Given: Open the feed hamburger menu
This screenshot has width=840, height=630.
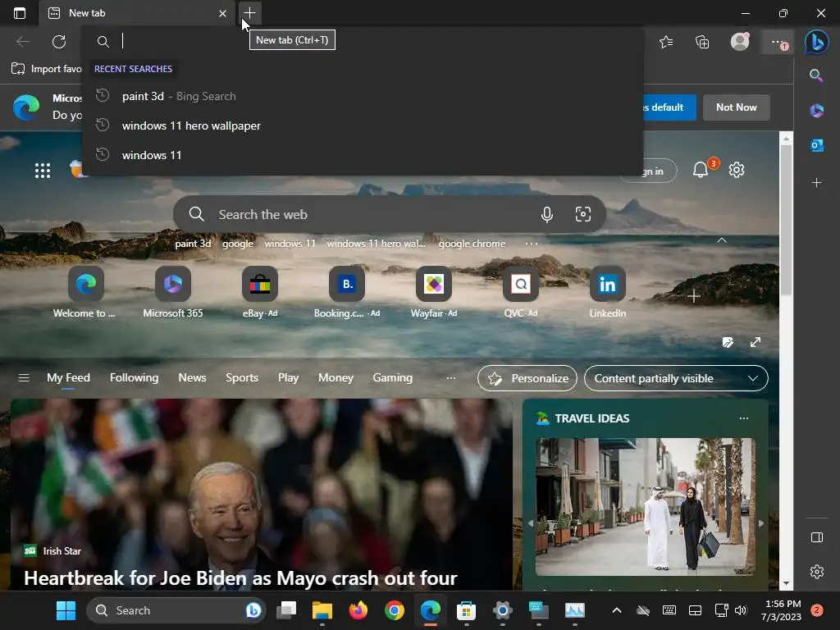Looking at the screenshot, I should click(24, 377).
